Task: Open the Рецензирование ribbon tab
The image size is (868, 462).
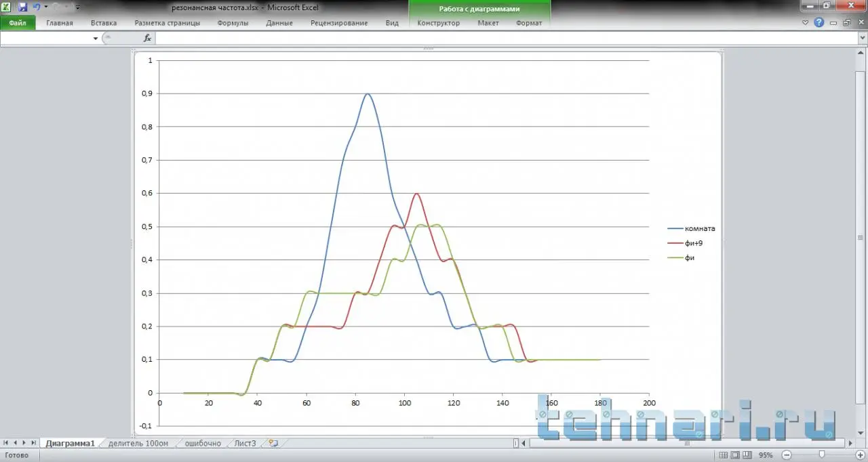Action: pyautogui.click(x=339, y=23)
